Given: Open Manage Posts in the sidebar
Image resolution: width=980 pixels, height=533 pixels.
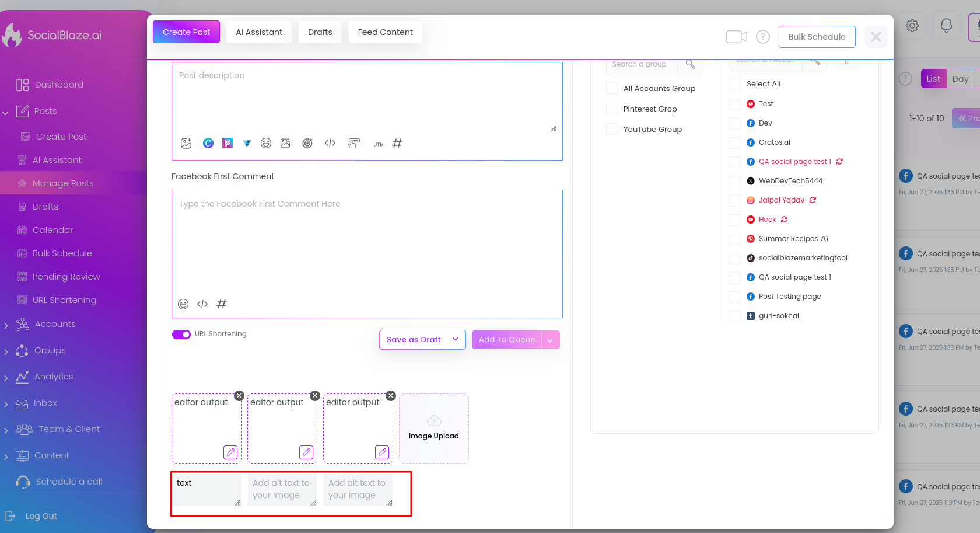Looking at the screenshot, I should [63, 183].
